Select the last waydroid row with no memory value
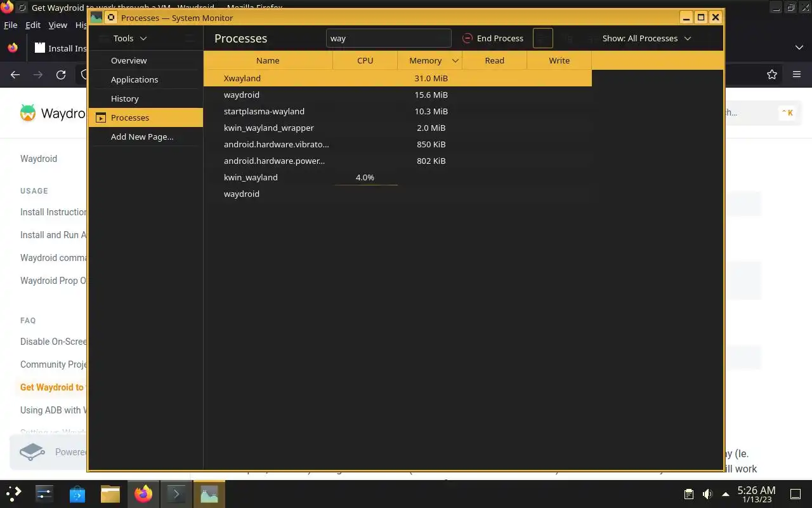The image size is (812, 508). click(x=398, y=194)
